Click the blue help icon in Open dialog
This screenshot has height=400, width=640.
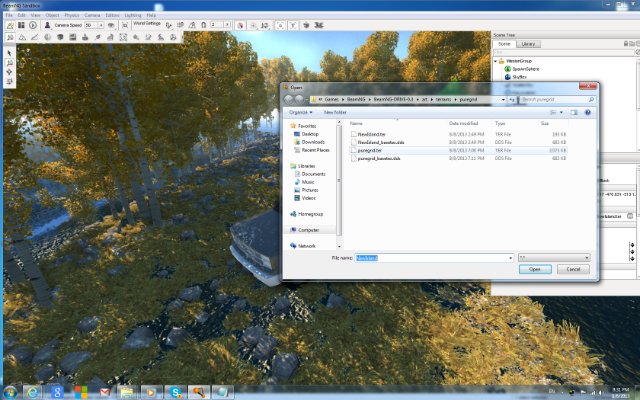click(x=588, y=112)
